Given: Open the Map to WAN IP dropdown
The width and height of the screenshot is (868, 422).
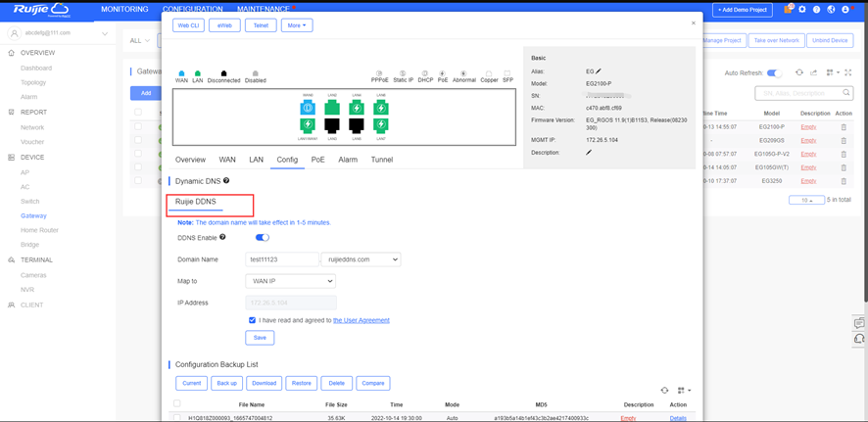Looking at the screenshot, I should [291, 281].
